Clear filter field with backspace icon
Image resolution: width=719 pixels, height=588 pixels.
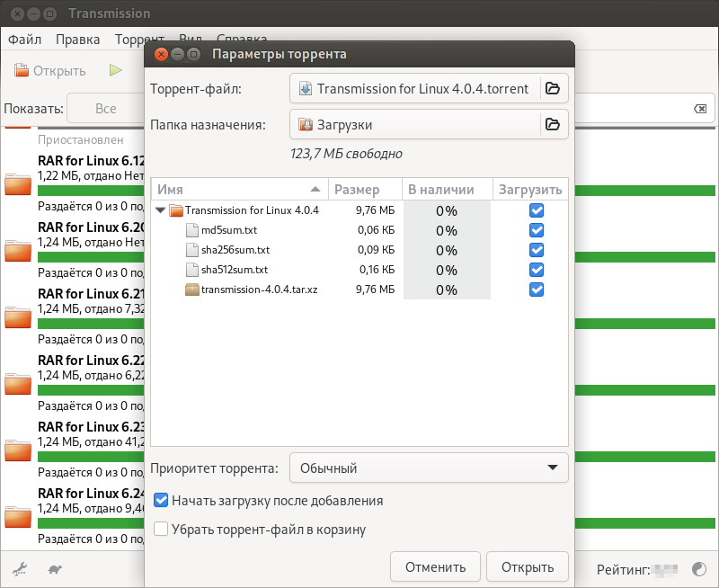tap(700, 109)
